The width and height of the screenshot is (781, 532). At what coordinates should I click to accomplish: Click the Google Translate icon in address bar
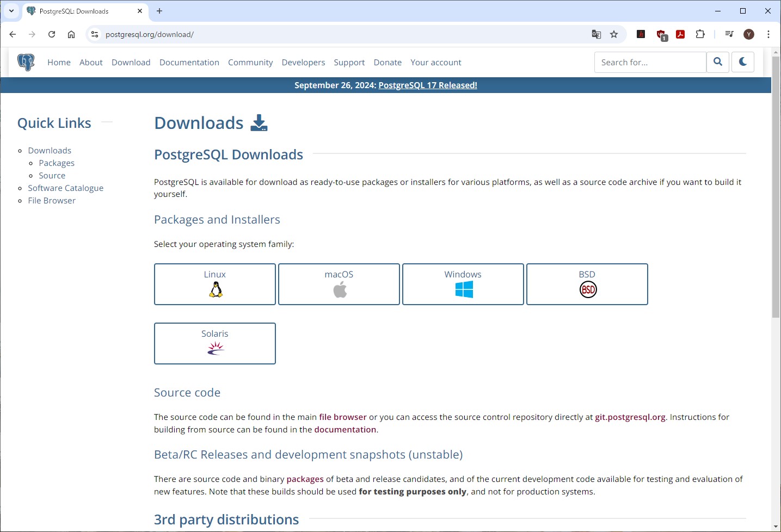point(596,34)
